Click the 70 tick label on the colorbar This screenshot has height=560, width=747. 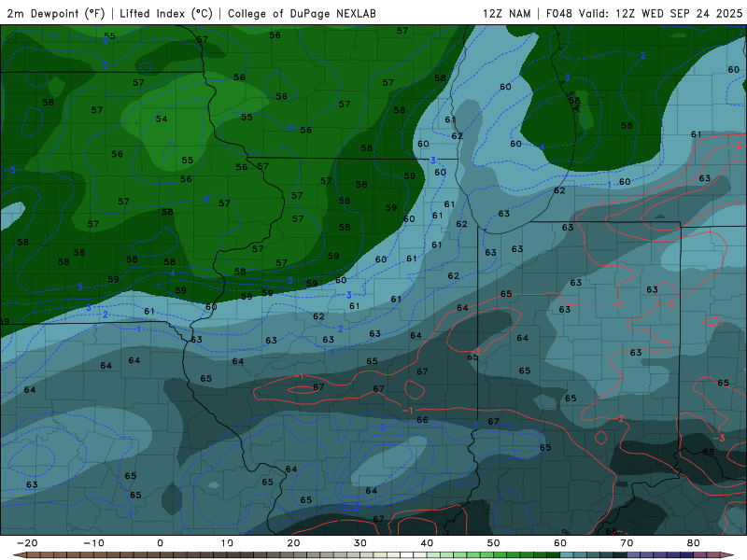tap(627, 543)
